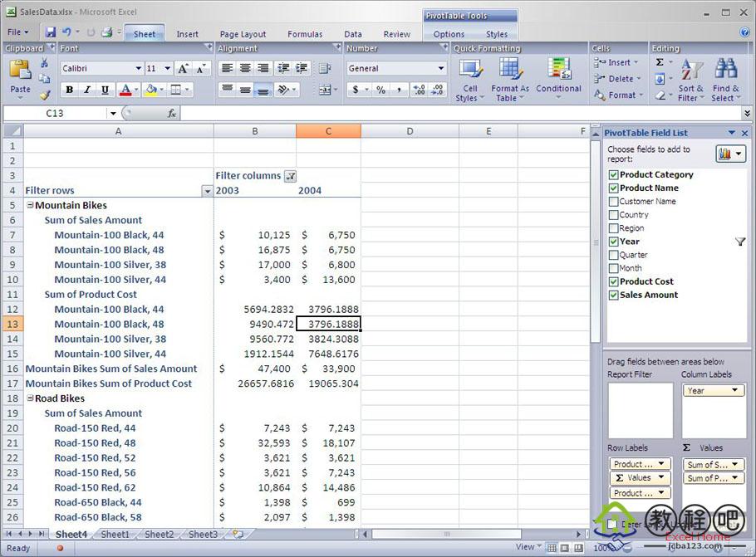Viewport: 756px width, 557px height.
Task: Switch to the Formulas tab
Action: pyautogui.click(x=305, y=34)
